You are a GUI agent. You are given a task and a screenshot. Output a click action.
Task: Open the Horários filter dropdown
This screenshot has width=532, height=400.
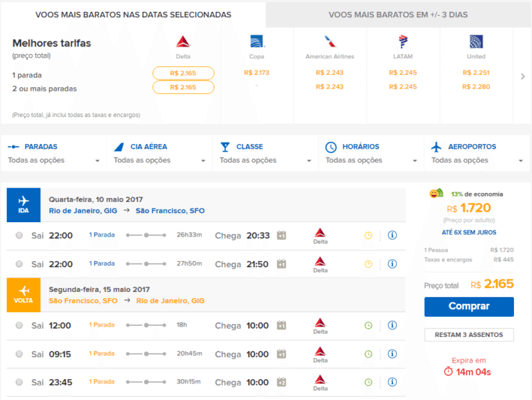coord(371,154)
